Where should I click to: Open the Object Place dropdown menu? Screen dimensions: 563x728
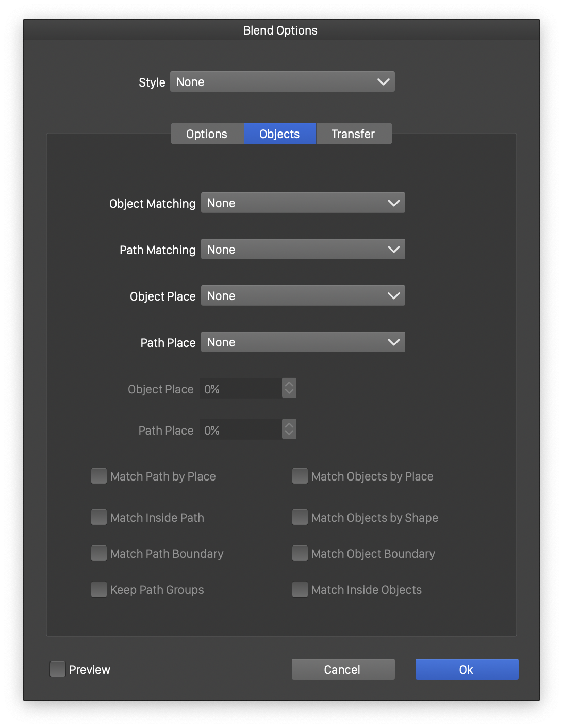(x=303, y=296)
